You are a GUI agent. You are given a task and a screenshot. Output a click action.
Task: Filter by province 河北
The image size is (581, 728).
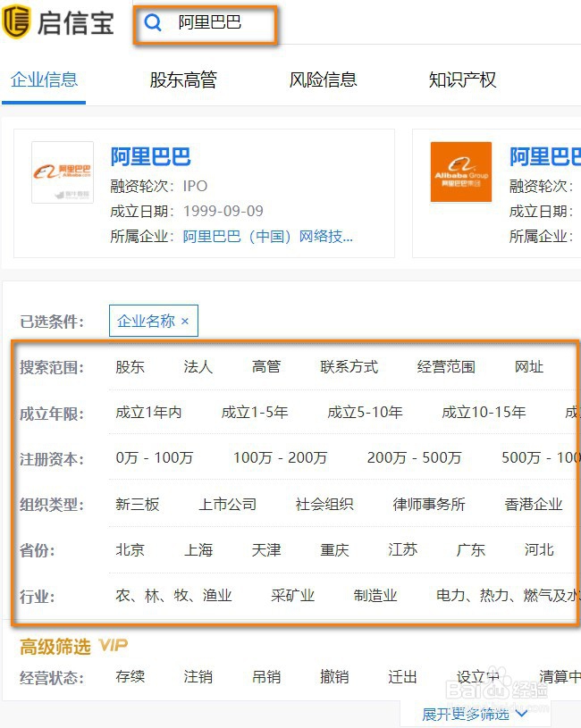coord(539,550)
